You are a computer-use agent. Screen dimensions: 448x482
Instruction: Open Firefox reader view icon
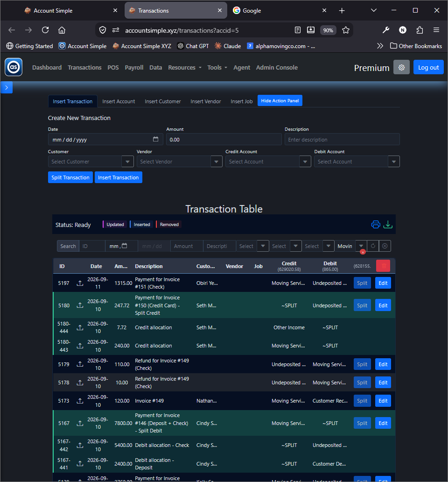(297, 30)
